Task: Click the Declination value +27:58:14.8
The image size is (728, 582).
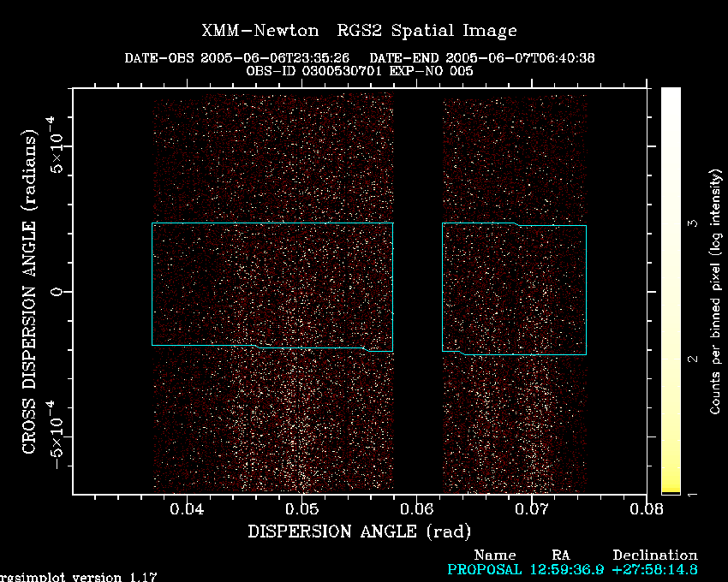Action: tap(655, 569)
